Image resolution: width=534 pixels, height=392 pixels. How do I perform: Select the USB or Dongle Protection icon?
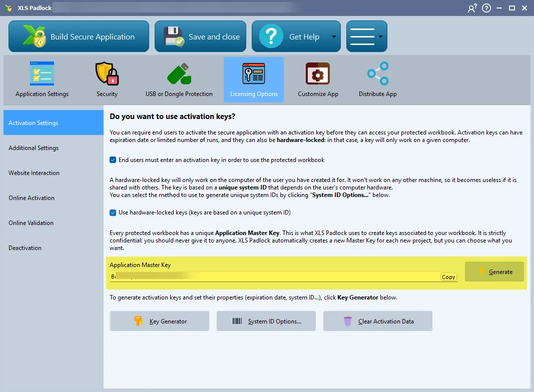[179, 73]
